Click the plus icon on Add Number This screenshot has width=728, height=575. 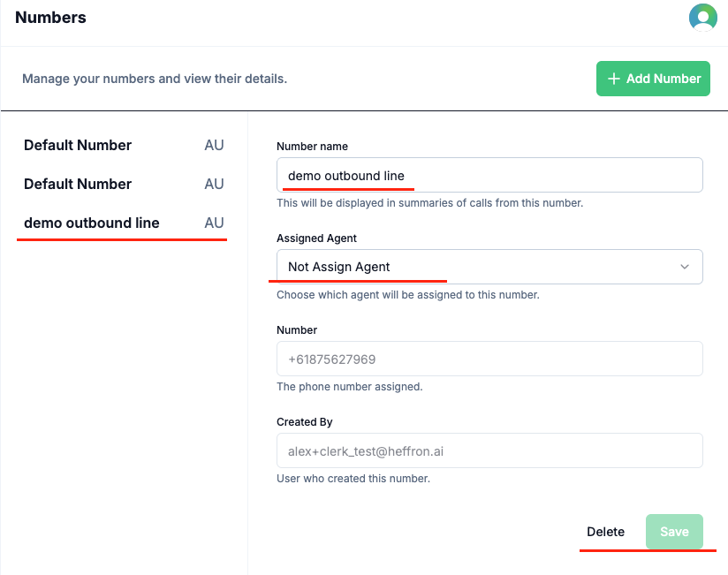point(614,79)
